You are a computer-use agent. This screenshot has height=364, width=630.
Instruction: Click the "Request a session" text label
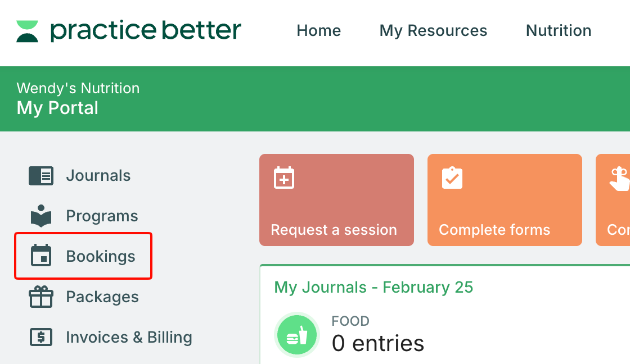[x=334, y=230]
